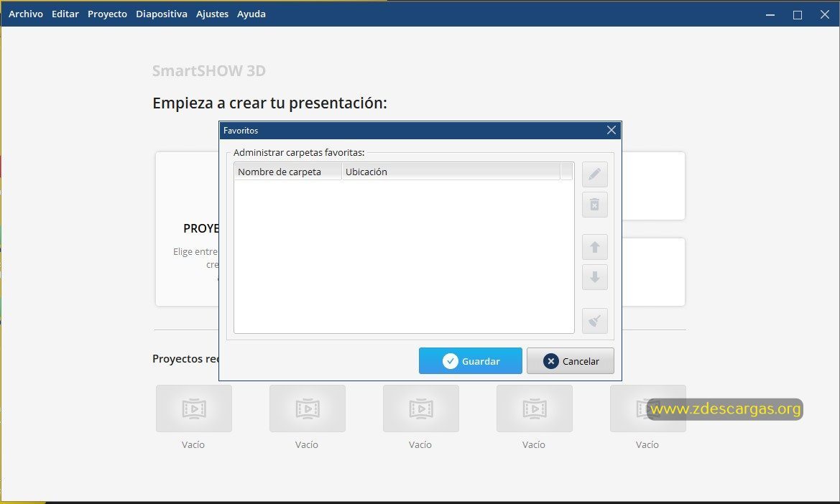840x504 pixels.
Task: Click the pencil edit icon in Favoritos dialog
Action: click(595, 174)
